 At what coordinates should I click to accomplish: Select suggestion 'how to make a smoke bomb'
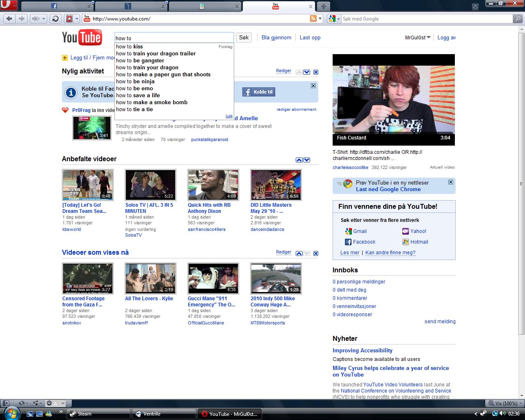pyautogui.click(x=174, y=103)
